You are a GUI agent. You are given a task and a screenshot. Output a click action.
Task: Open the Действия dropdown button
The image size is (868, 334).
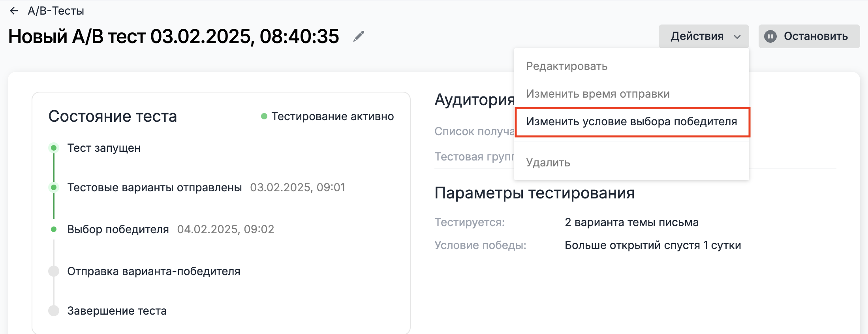point(697,36)
